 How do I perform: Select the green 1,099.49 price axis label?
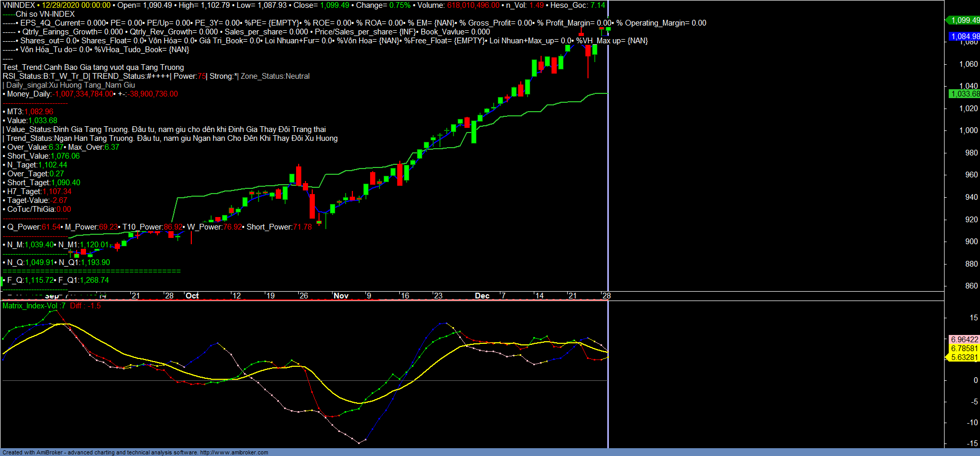(964, 20)
